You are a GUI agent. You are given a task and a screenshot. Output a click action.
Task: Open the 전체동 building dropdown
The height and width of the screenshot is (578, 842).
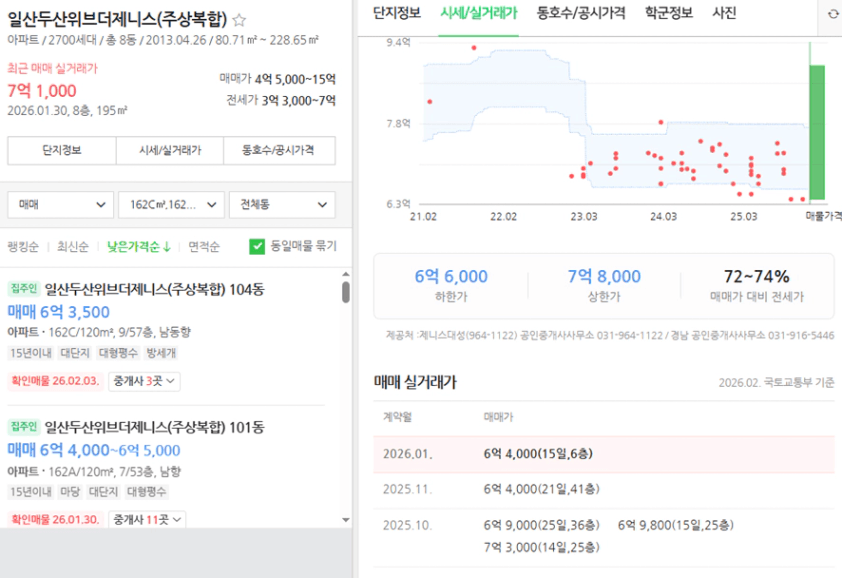[x=282, y=204]
